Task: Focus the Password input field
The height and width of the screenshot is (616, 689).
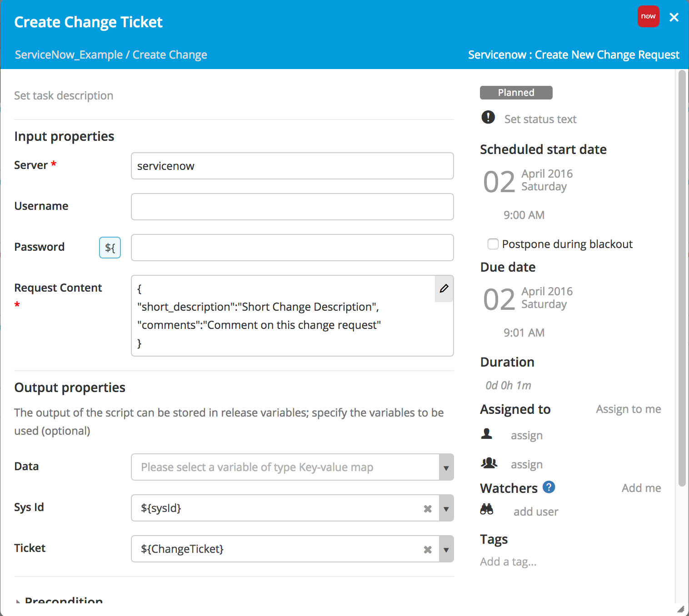Action: click(292, 248)
